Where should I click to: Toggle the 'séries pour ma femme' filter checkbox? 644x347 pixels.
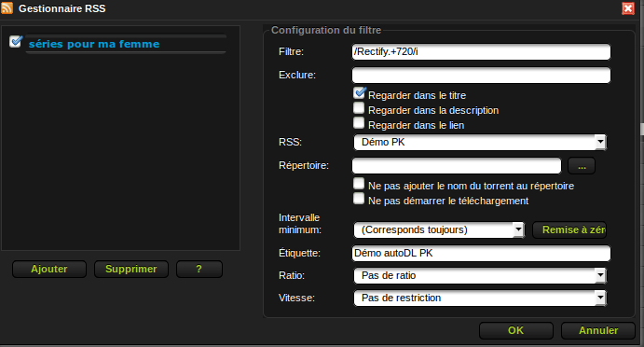point(16,41)
